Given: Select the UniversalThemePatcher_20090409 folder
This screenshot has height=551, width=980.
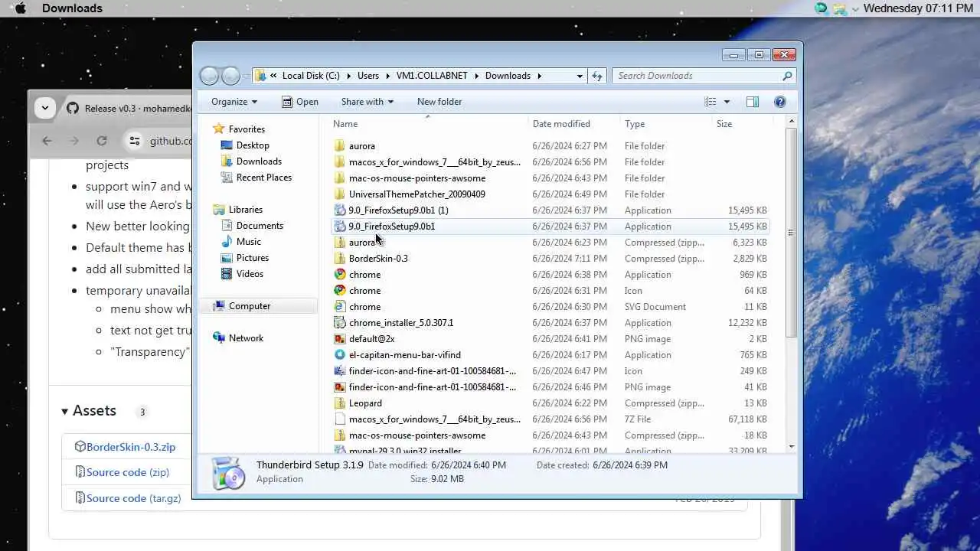Looking at the screenshot, I should (x=416, y=194).
